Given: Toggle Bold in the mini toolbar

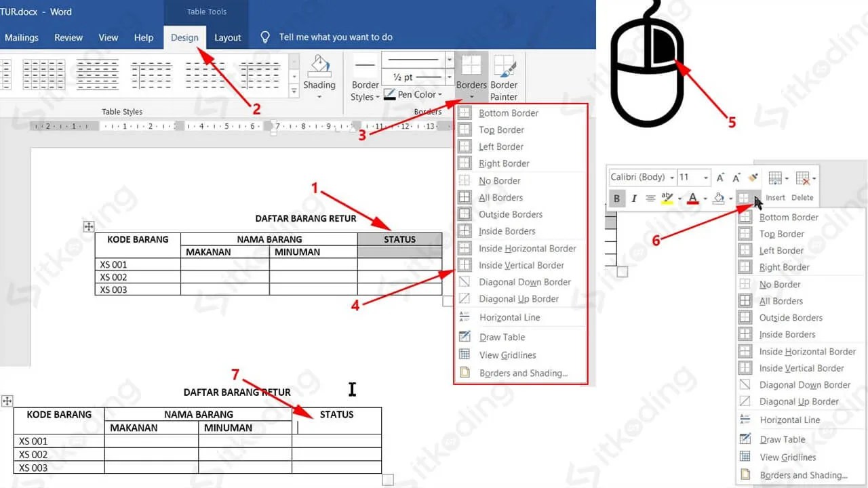Looking at the screenshot, I should point(617,199).
